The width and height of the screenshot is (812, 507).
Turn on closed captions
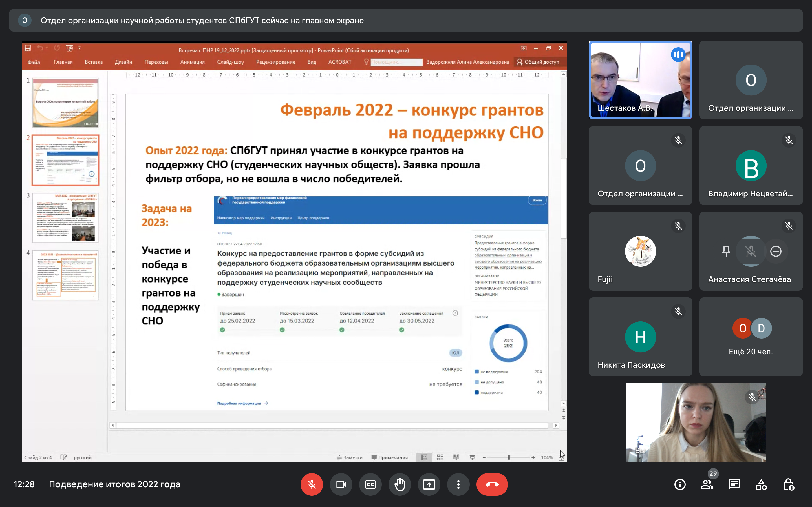[x=370, y=484]
